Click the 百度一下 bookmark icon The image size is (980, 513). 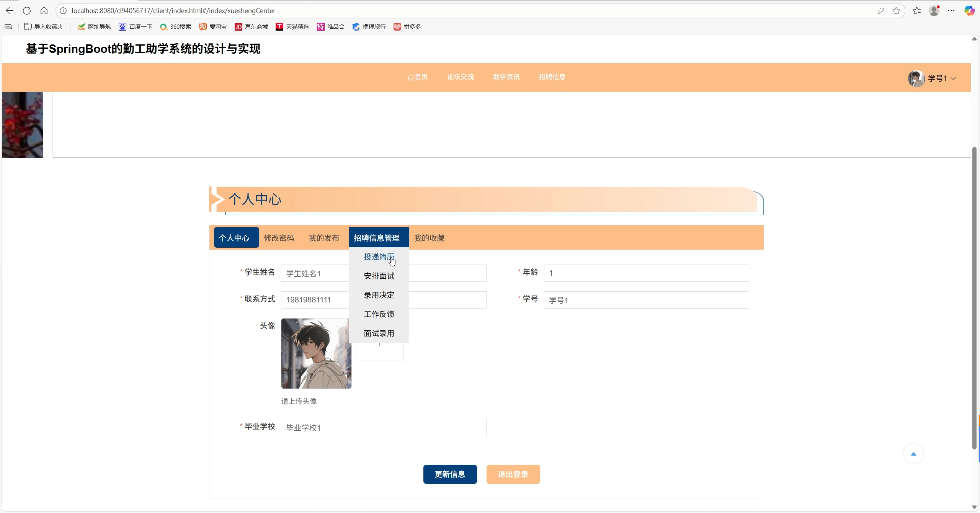[122, 27]
